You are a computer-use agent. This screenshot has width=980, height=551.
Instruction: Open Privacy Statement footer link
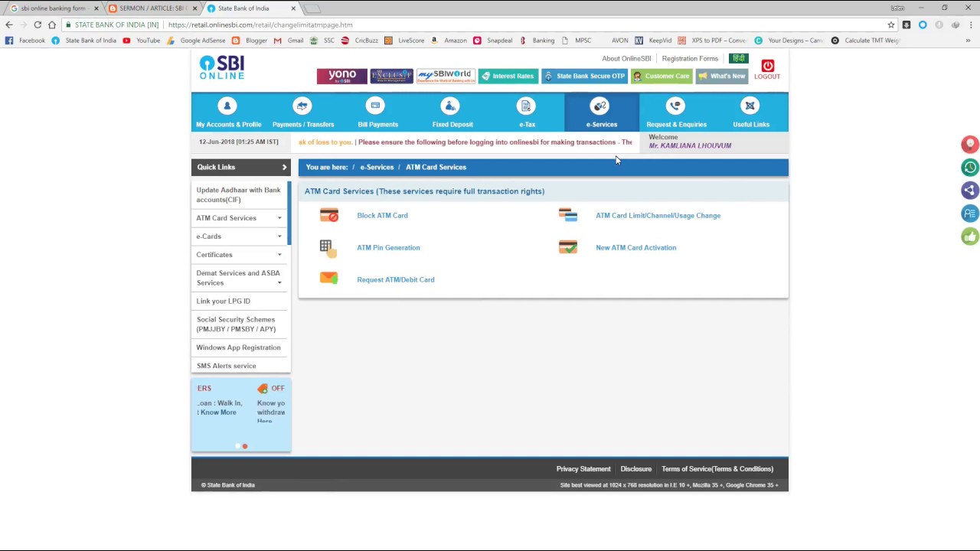(x=583, y=469)
